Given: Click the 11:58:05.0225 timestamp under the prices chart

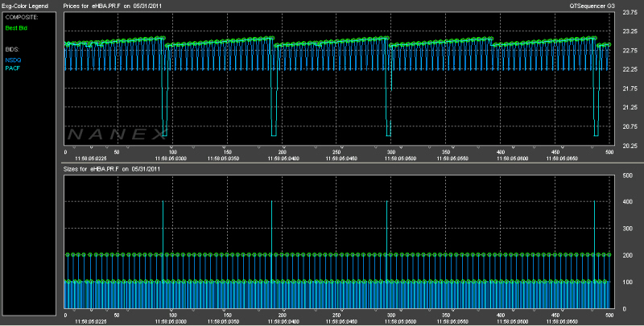Looking at the screenshot, I should [91, 158].
